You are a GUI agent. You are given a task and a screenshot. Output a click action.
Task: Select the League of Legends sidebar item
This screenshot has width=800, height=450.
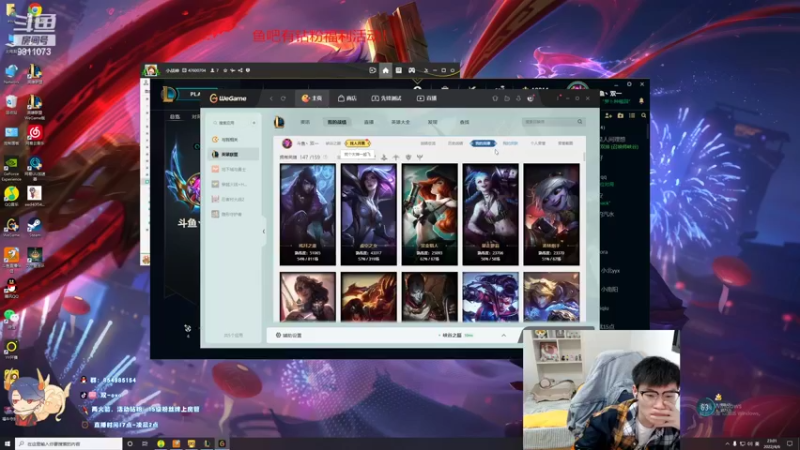coord(234,154)
